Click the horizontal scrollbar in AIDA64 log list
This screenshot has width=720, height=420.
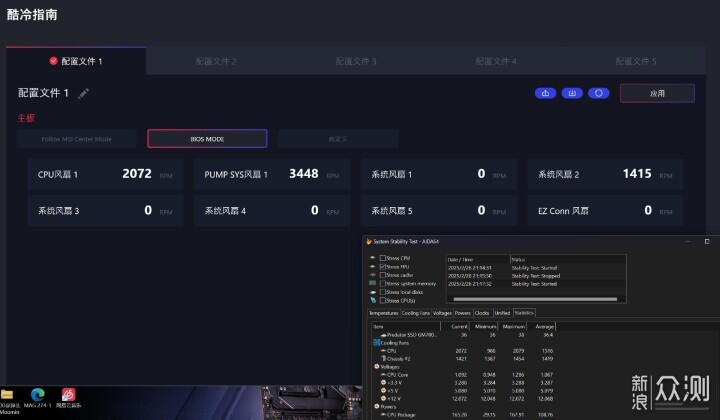(x=535, y=299)
